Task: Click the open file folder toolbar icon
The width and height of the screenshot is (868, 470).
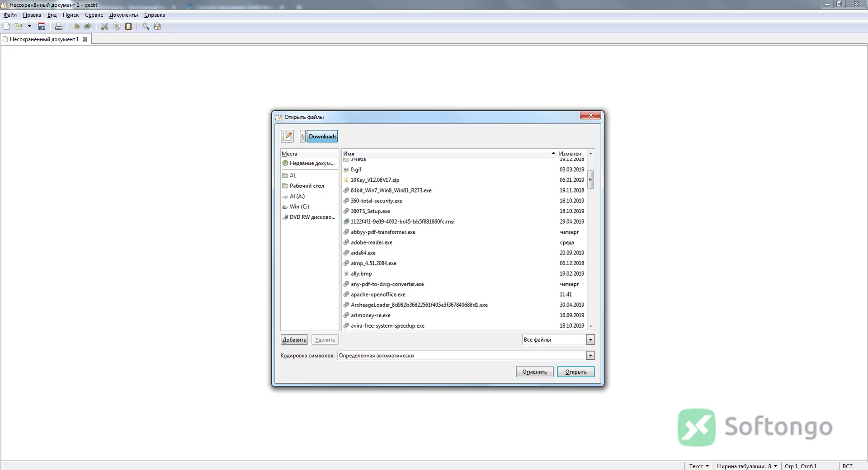Action: pyautogui.click(x=19, y=27)
